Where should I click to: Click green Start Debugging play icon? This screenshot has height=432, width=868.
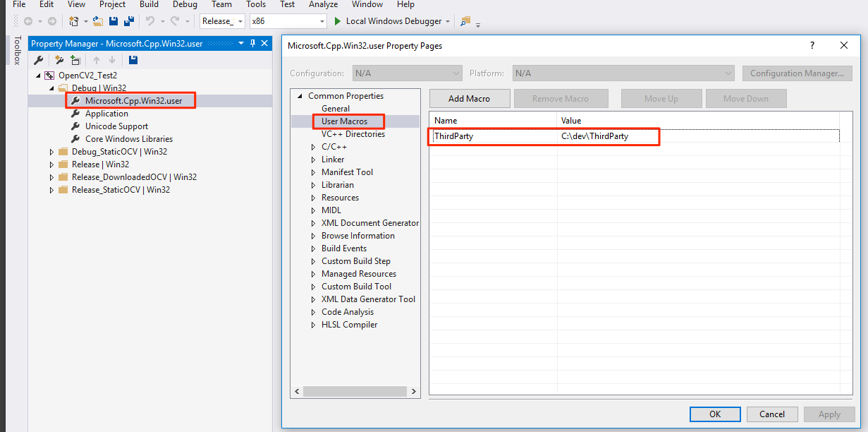pyautogui.click(x=338, y=21)
